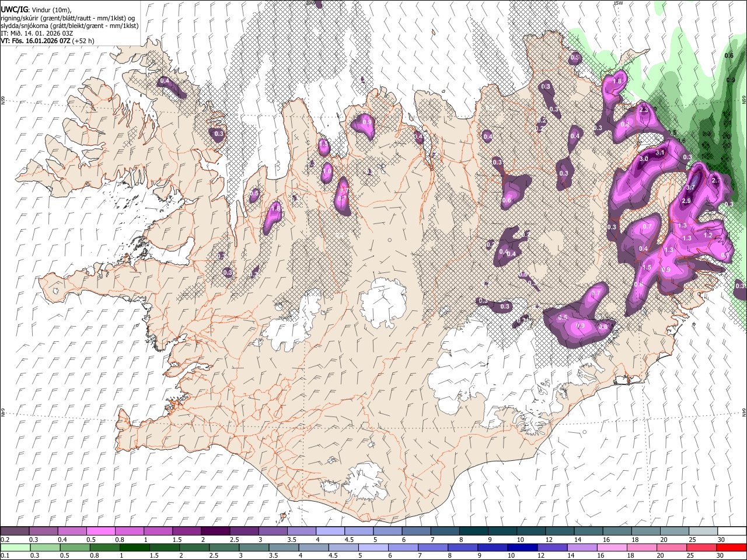
Task: Click the 'UWC/IG' title text
Action: [13, 9]
